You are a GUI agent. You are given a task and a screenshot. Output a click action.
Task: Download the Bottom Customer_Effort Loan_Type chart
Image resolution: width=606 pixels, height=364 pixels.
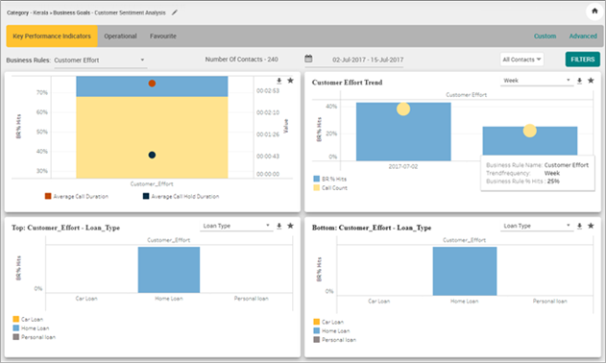click(579, 226)
